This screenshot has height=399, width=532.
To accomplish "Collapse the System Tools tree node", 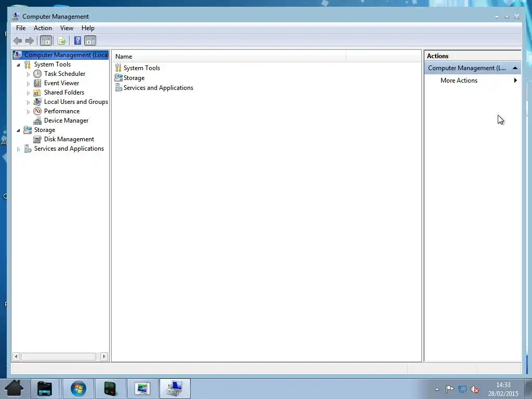I will click(18, 65).
